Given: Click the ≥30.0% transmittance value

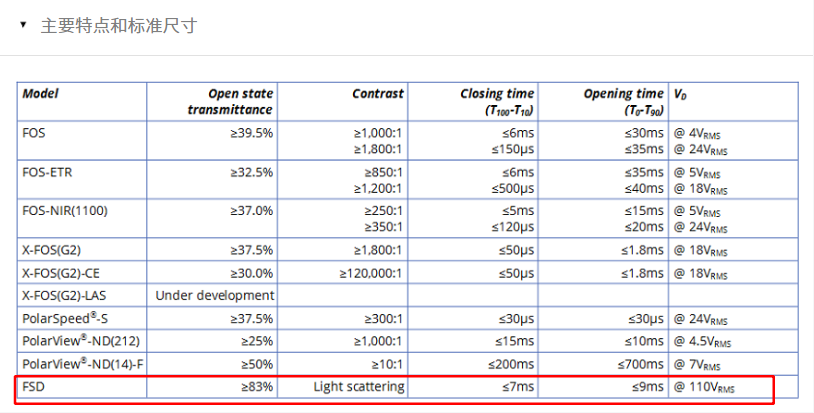Looking at the screenshot, I should 252,273.
